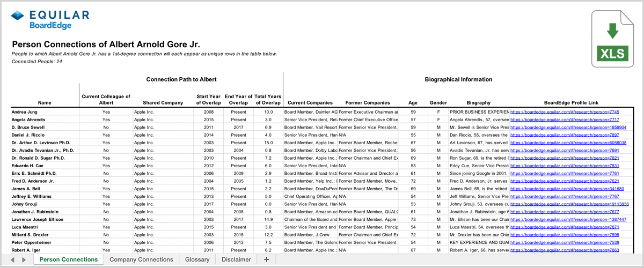Open James A. Bell's profile link
The width and height of the screenshot is (644, 268).
point(567,189)
